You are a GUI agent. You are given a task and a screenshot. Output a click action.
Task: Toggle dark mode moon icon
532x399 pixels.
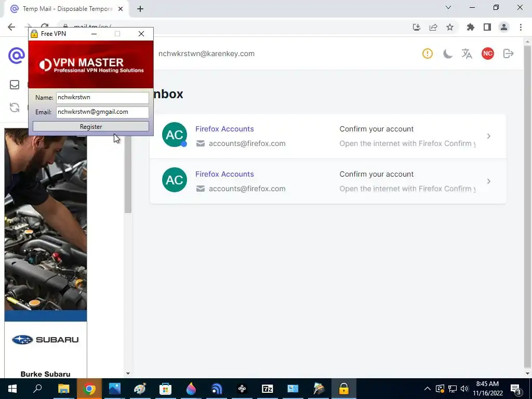pyautogui.click(x=447, y=54)
